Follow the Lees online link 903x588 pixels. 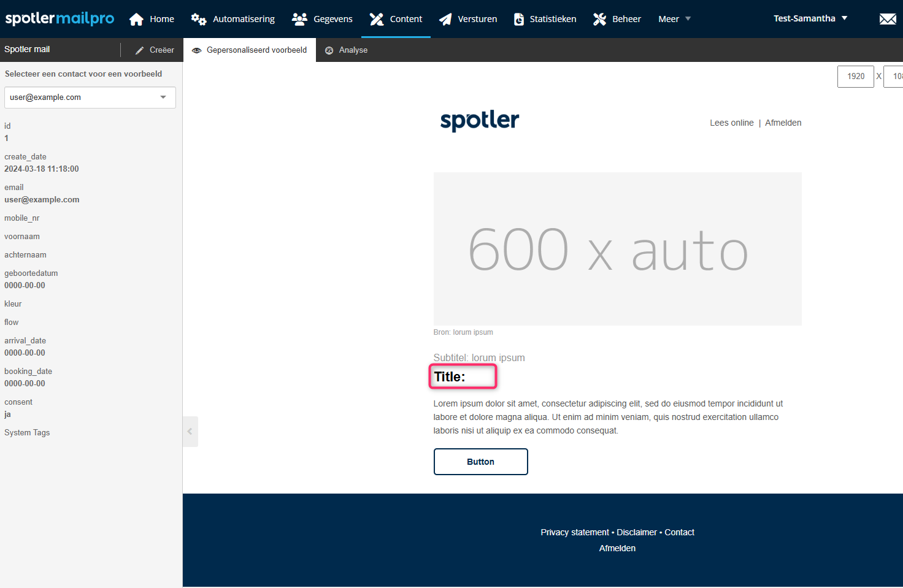pos(731,123)
